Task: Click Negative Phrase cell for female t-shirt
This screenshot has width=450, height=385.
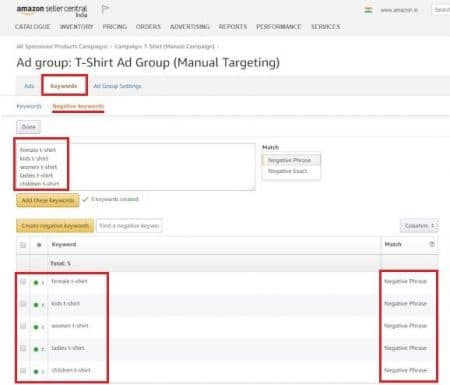Action: (x=405, y=281)
